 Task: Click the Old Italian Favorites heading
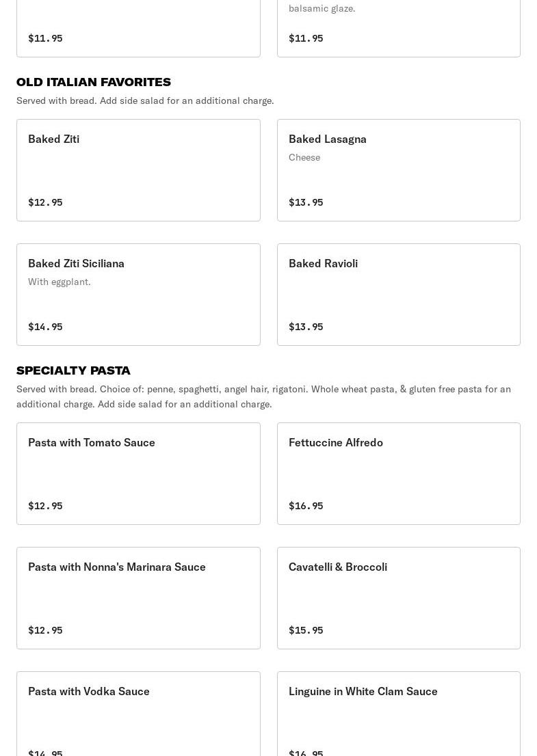(94, 82)
